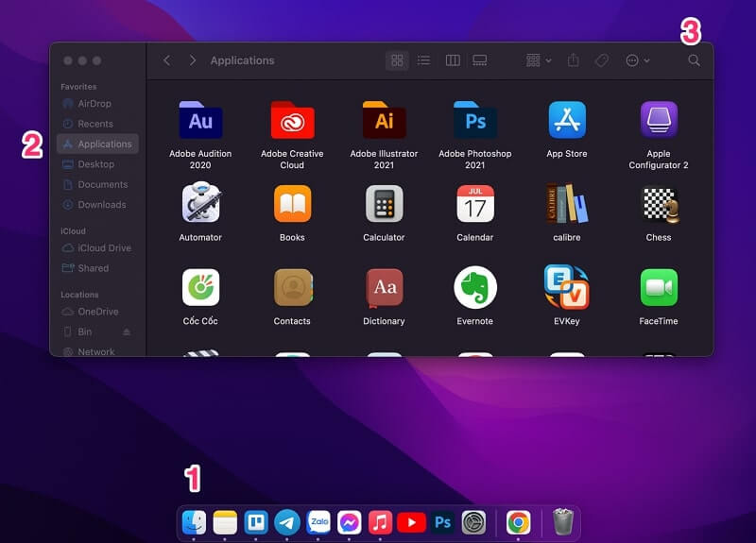Image resolution: width=756 pixels, height=543 pixels.
Task: Open the Automator application
Action: pos(200,204)
